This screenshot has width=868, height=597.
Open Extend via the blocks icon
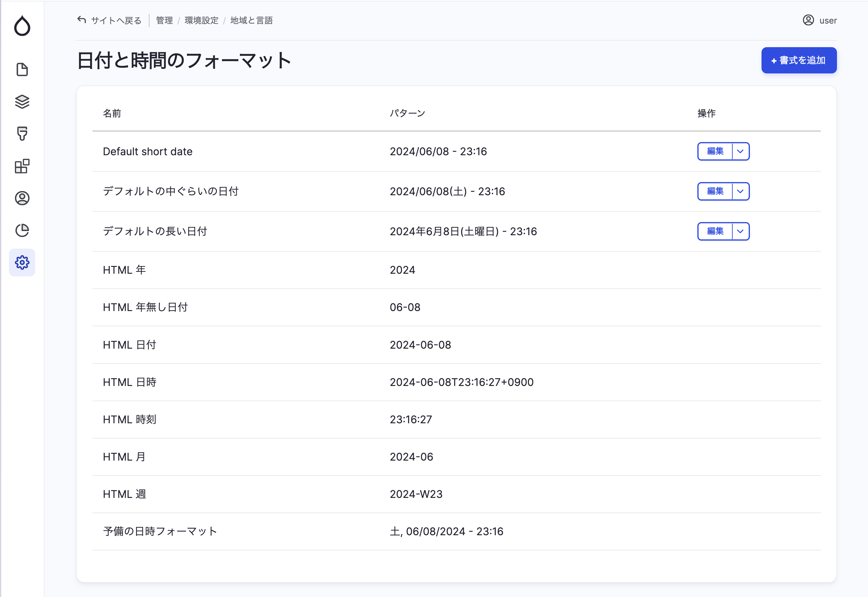pyautogui.click(x=22, y=167)
